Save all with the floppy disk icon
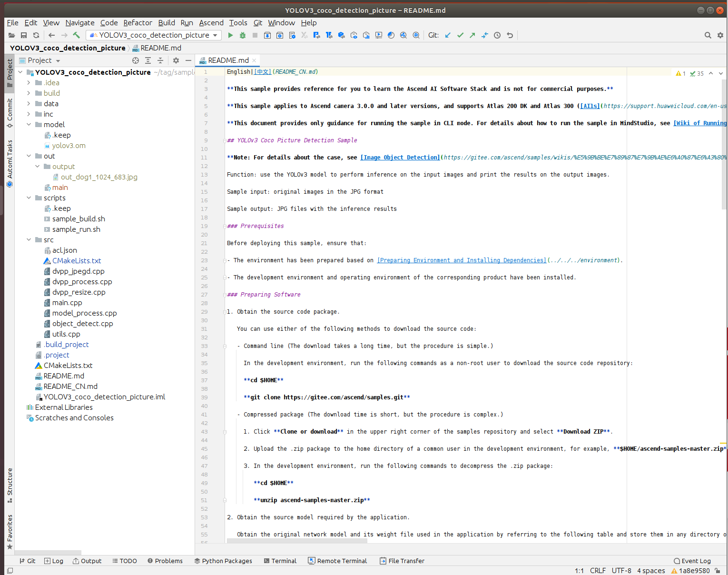The image size is (728, 575). [24, 35]
